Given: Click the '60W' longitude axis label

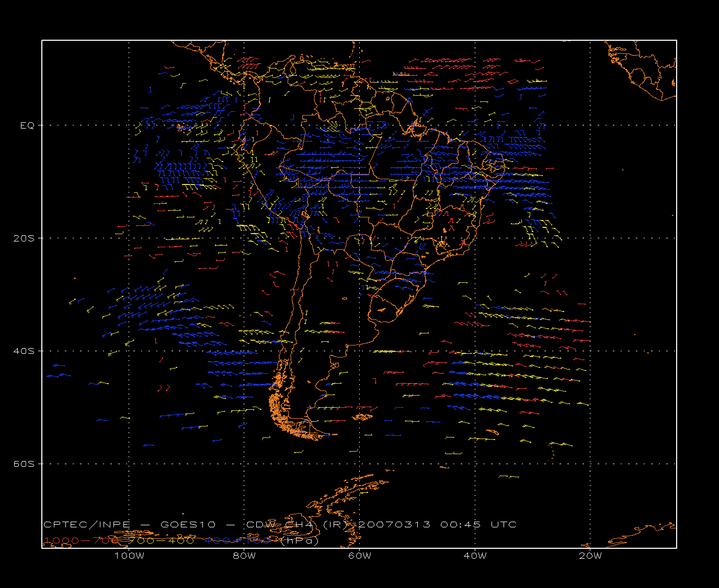Looking at the screenshot, I should [x=360, y=556].
